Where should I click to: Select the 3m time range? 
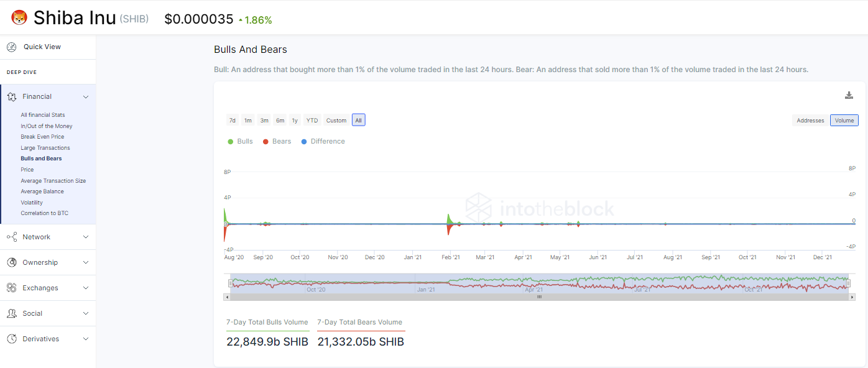click(x=264, y=121)
